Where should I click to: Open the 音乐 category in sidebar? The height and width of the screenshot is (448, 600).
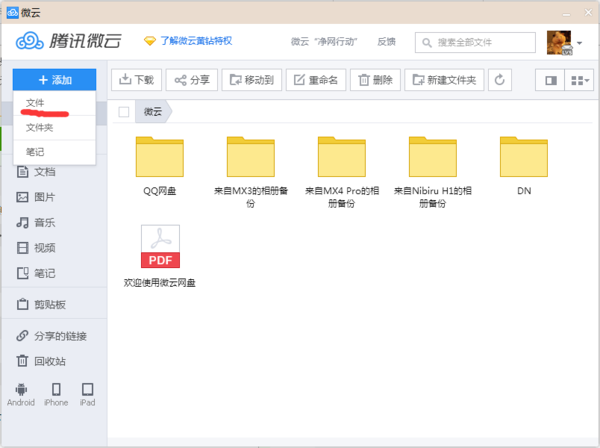36,222
